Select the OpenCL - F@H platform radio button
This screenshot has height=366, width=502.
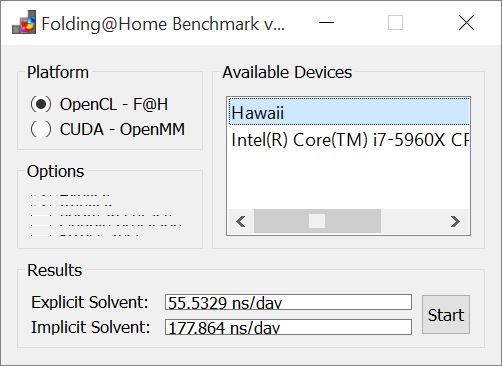coord(41,104)
